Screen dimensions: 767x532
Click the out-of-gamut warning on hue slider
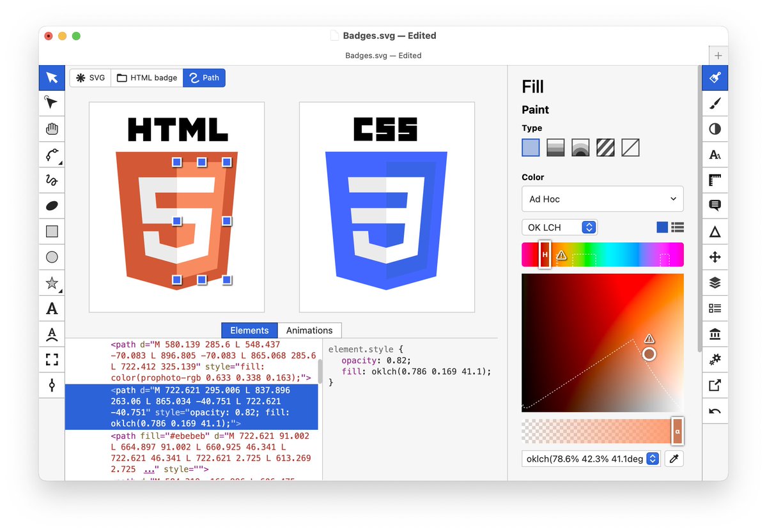pyautogui.click(x=561, y=255)
